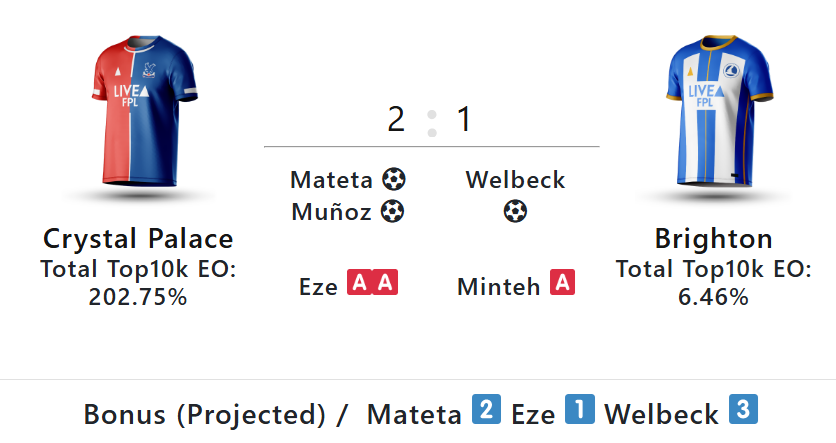The image size is (836, 443).
Task: Click Welbeck's blue bonus badge showing 3
Action: point(743,410)
